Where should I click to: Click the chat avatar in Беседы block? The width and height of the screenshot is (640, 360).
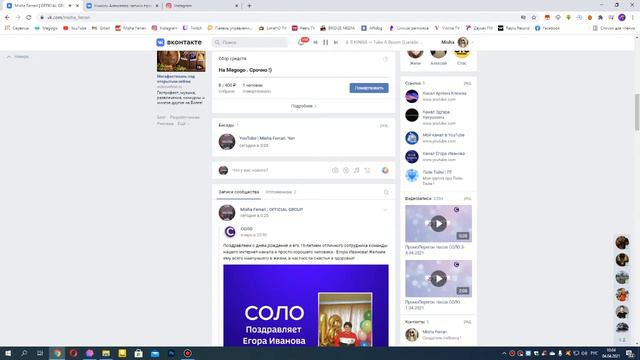point(227,142)
